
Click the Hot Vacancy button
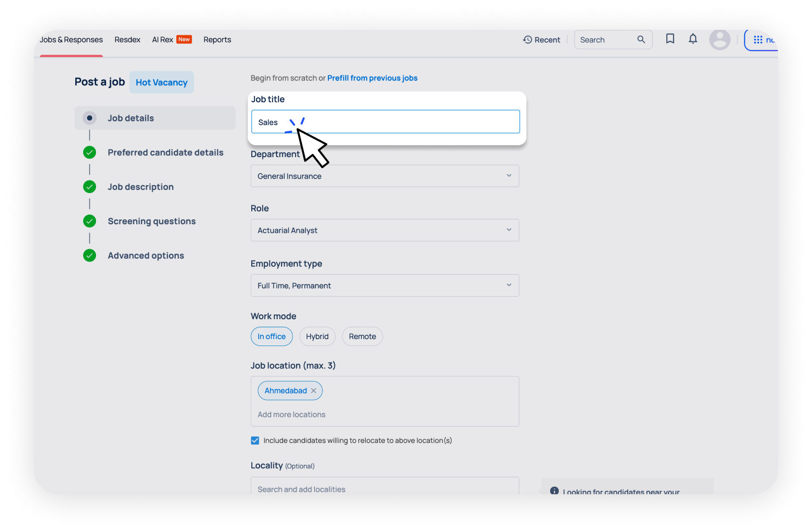[x=162, y=83]
